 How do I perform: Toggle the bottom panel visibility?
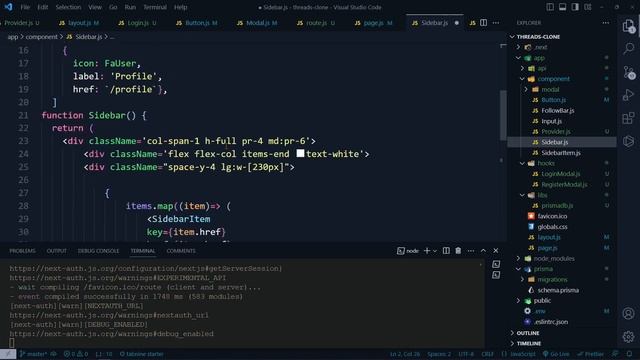tap(562, 7)
